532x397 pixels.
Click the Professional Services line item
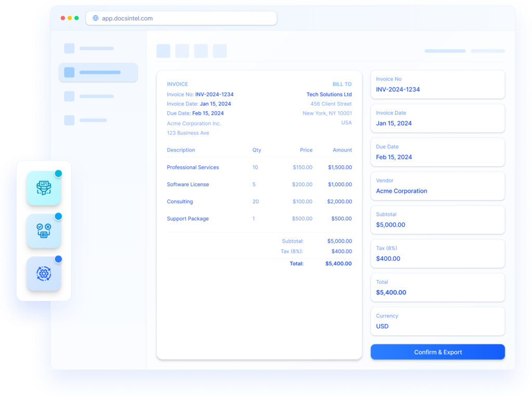(x=193, y=167)
